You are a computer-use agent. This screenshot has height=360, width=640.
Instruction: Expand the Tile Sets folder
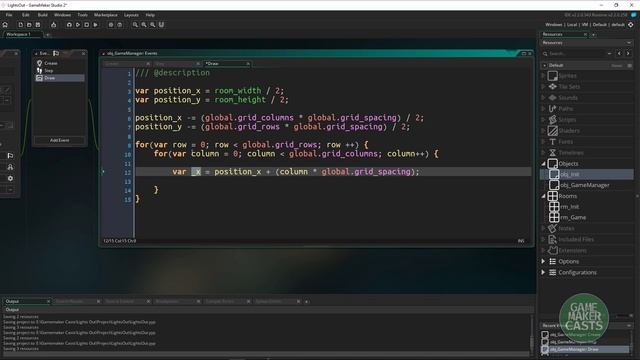[543, 87]
